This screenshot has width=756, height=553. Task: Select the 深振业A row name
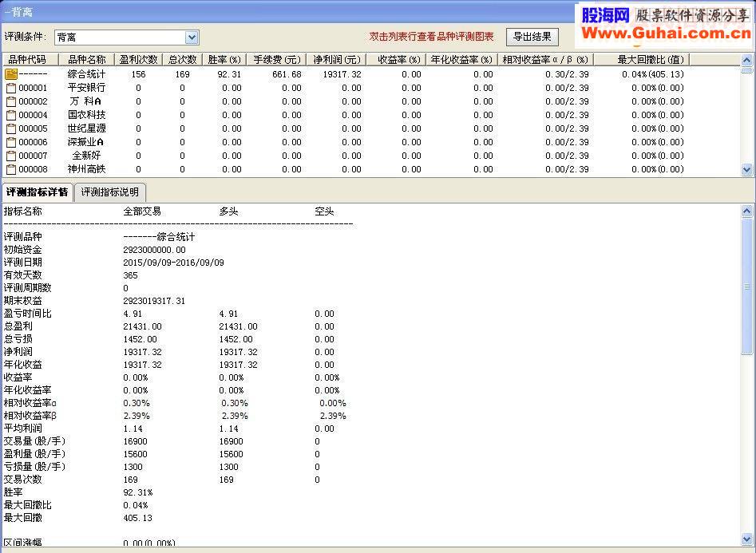[x=85, y=142]
